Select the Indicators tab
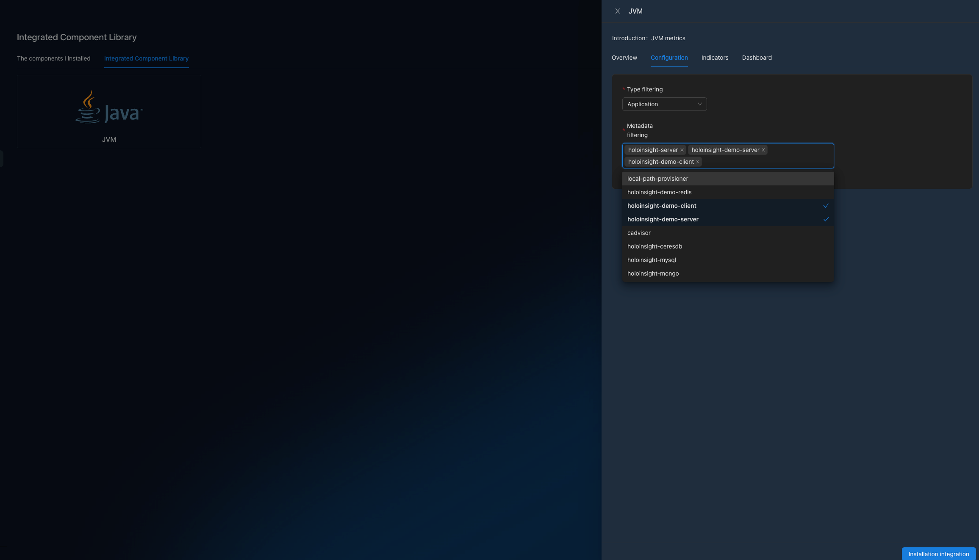This screenshot has width=979, height=560. [715, 58]
